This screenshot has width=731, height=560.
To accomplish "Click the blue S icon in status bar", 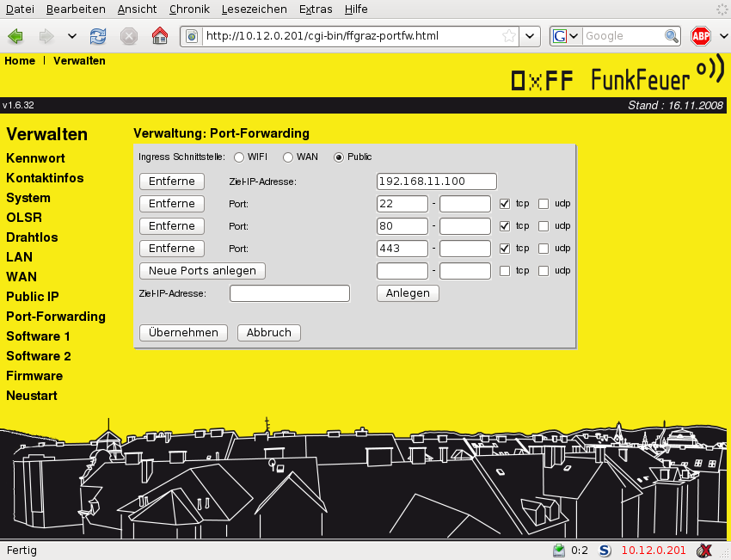I will pyautogui.click(x=604, y=551).
